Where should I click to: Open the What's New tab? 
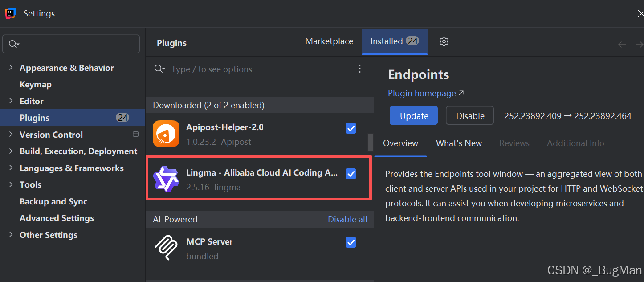pyautogui.click(x=459, y=143)
